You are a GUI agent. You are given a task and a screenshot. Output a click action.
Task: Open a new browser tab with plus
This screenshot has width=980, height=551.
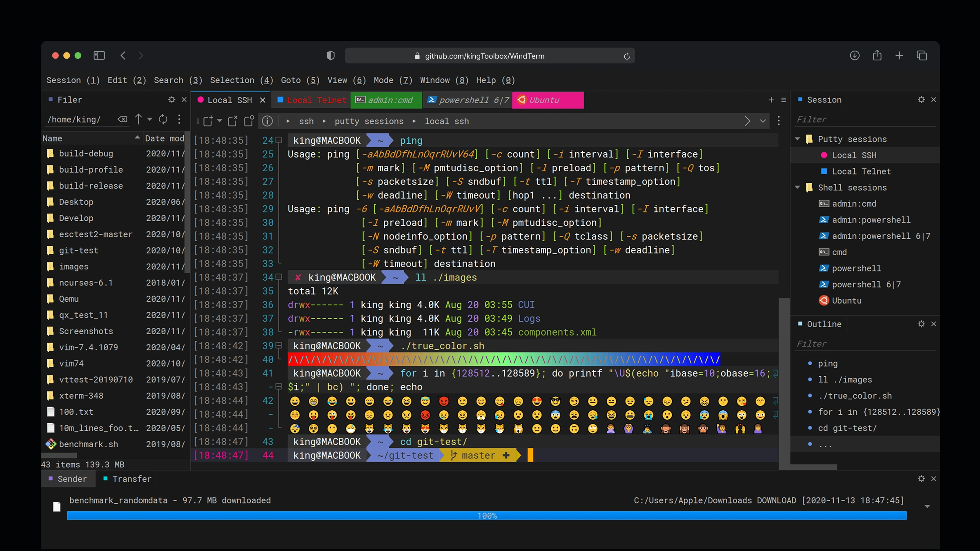click(899, 56)
